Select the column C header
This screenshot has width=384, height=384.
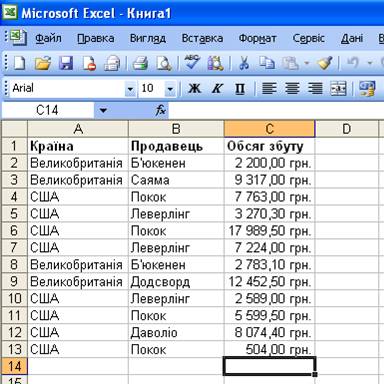pyautogui.click(x=269, y=129)
